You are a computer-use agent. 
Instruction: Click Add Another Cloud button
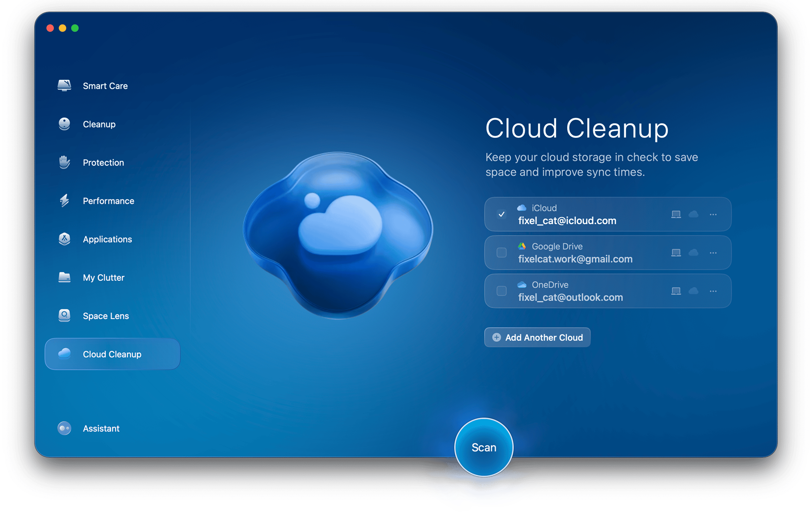[537, 338]
